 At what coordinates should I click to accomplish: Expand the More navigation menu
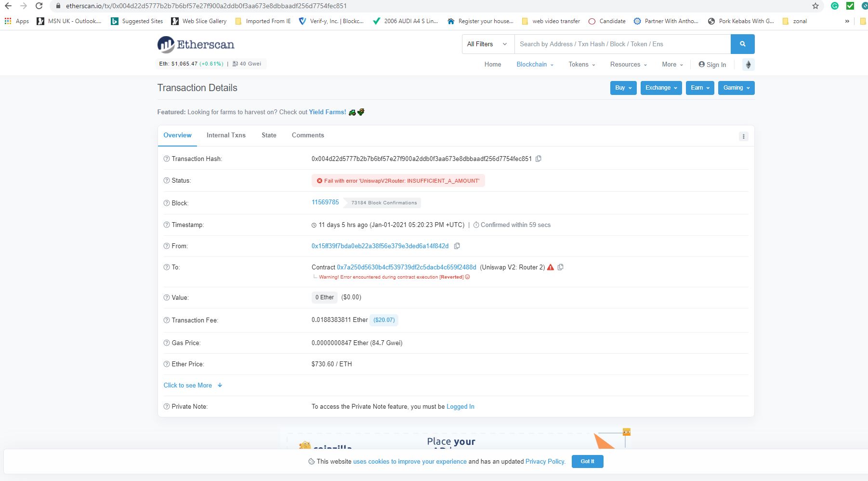point(671,64)
